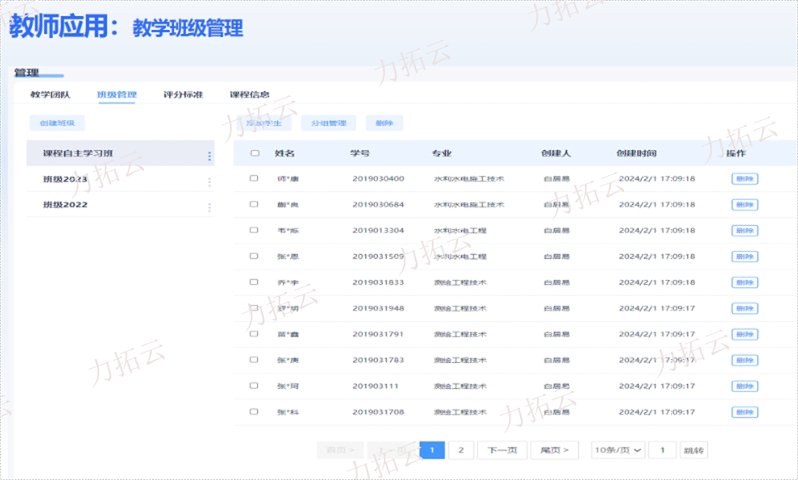Click the 创建人 column header

556,153
